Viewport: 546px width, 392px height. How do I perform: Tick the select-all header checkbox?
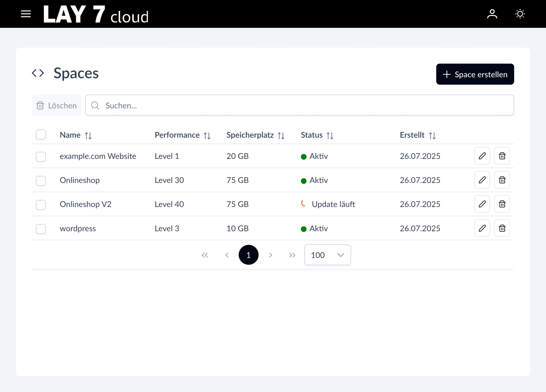click(41, 135)
